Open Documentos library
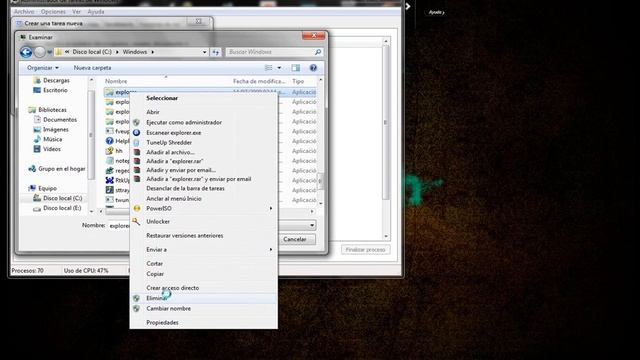Screen dimensions: 640x360 click(60, 120)
